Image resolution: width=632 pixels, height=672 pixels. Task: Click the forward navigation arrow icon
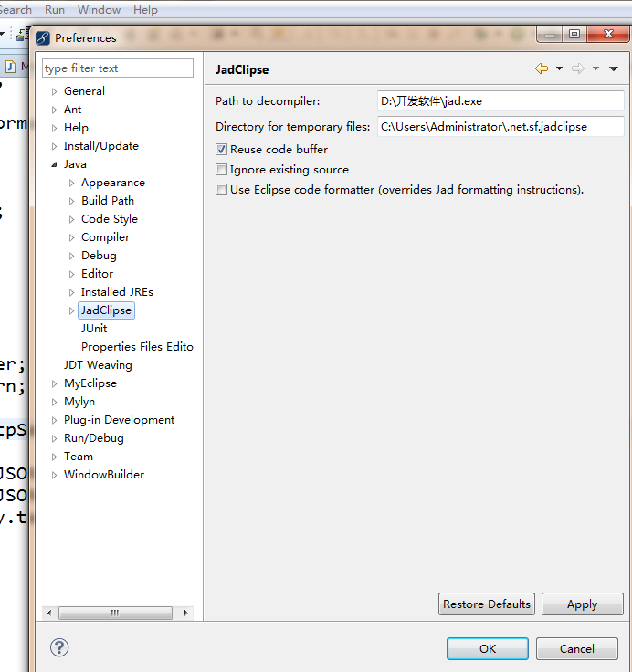point(578,68)
